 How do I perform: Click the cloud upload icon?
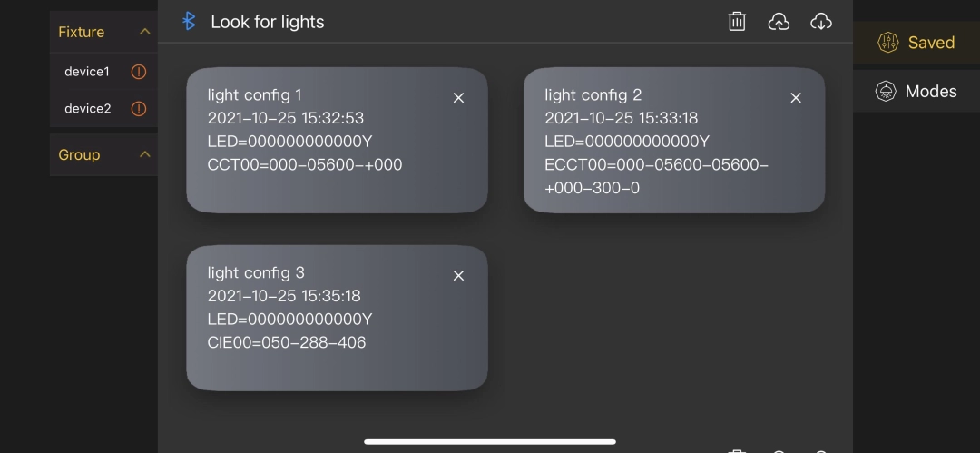[779, 22]
